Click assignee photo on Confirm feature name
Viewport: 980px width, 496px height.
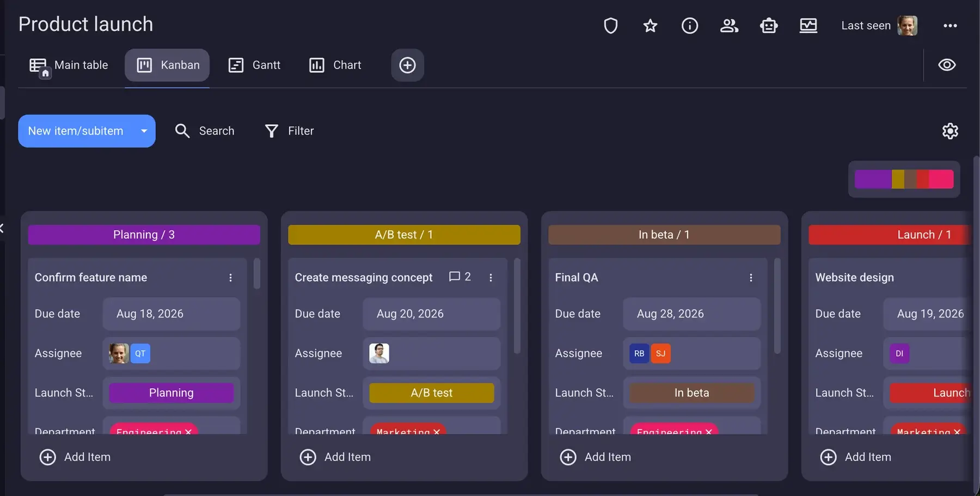coord(119,354)
